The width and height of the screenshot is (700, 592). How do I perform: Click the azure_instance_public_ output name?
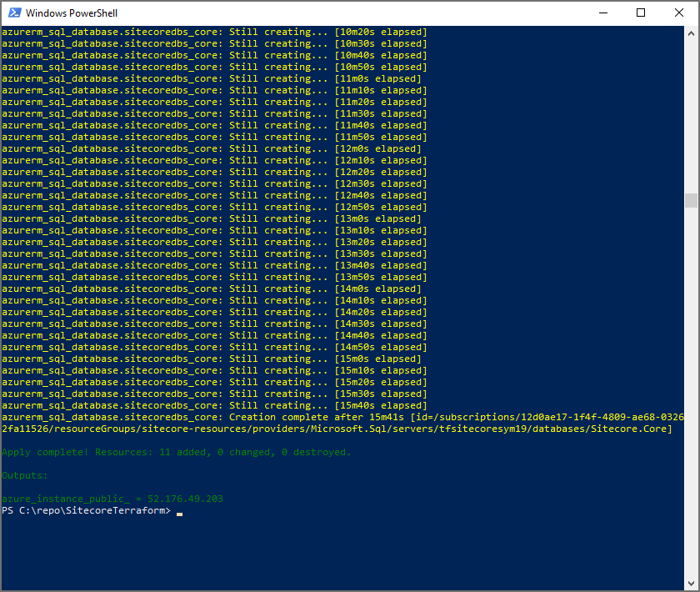[68, 499]
